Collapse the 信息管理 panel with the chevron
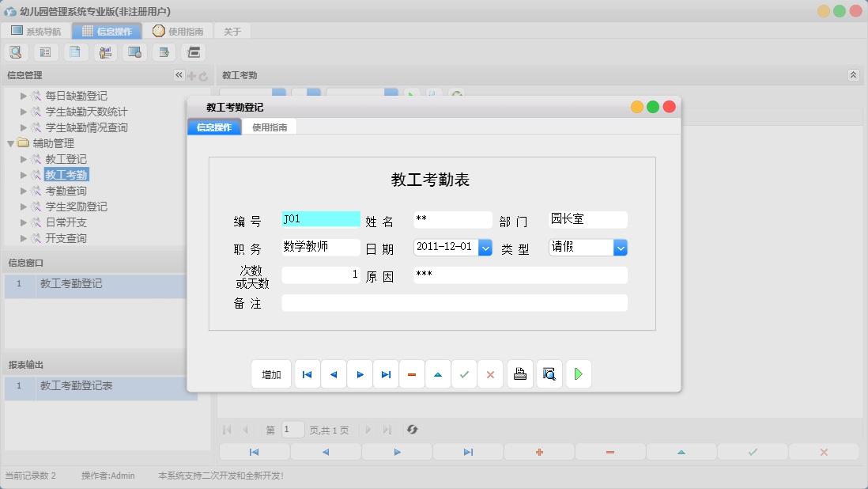 [x=179, y=74]
